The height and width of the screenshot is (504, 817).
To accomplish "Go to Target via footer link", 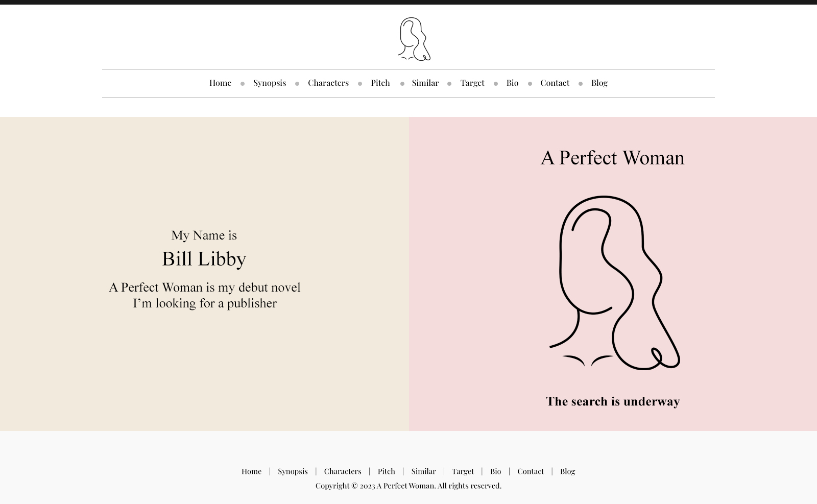I will 463,471.
